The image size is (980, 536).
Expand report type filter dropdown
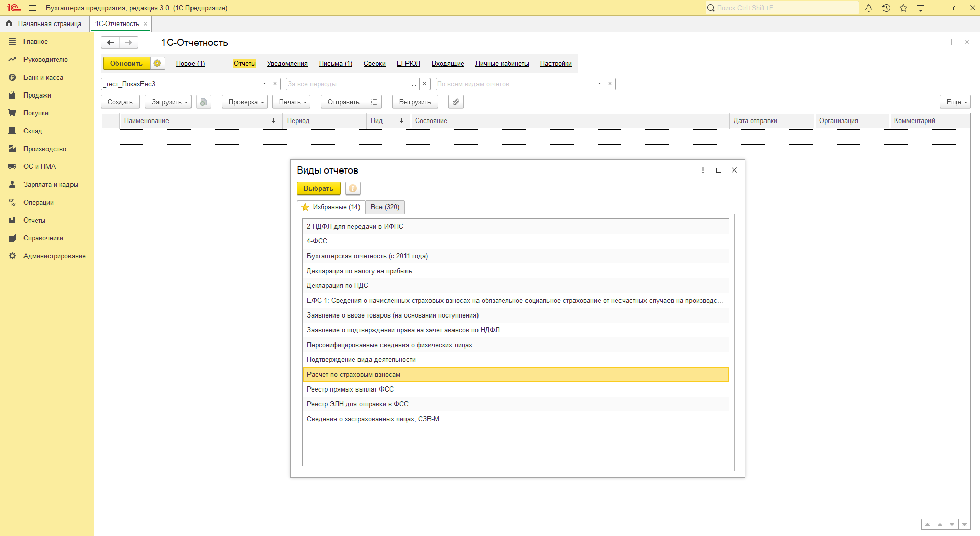pos(599,84)
